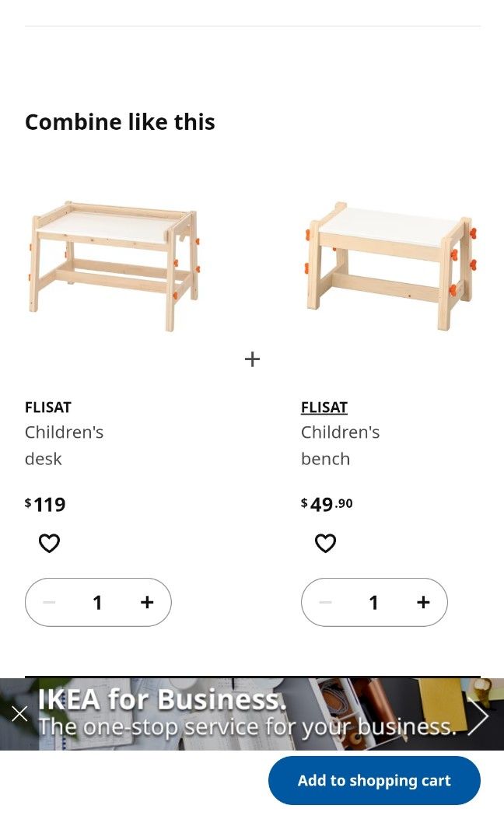The width and height of the screenshot is (504, 840).
Task: Open the FLISAT children's bench product page
Action: pyautogui.click(x=324, y=407)
